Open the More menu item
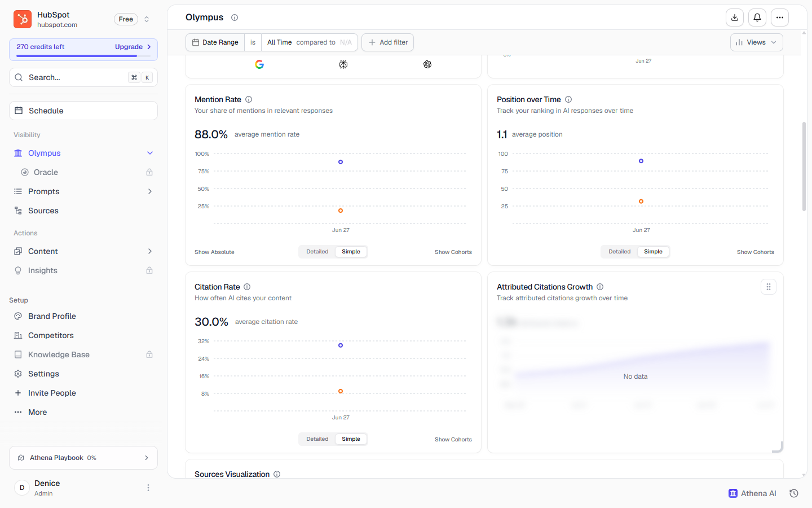812x508 pixels. pos(83,412)
